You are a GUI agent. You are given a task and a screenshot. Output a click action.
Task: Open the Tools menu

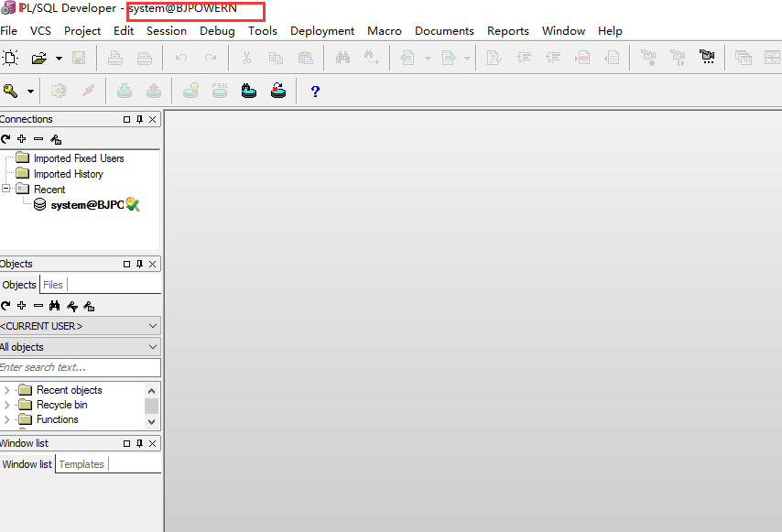[263, 31]
